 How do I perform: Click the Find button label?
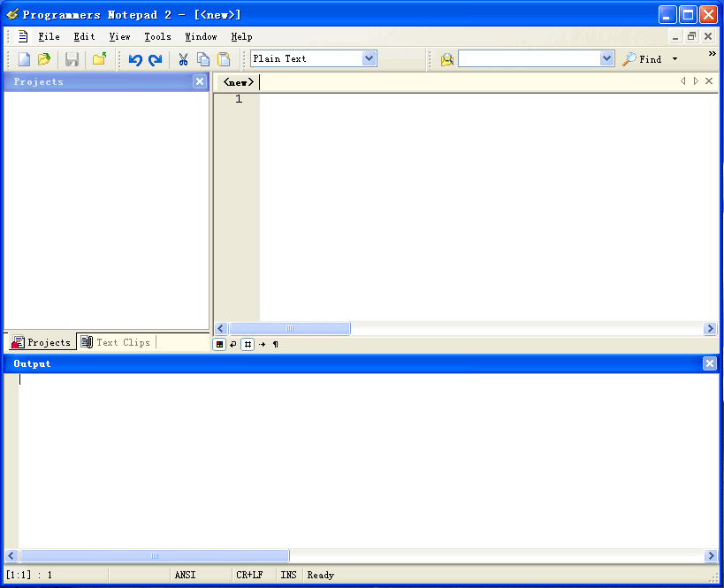click(x=650, y=59)
